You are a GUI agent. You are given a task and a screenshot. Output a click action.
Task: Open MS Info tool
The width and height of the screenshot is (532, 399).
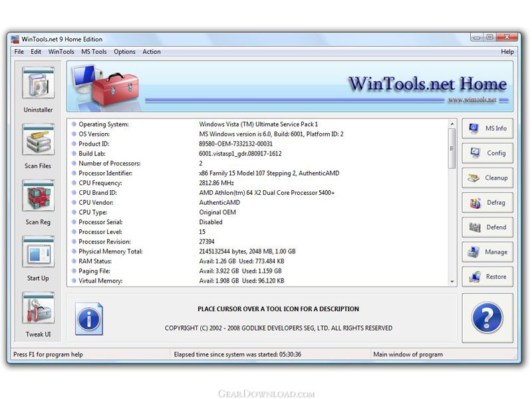487,128
